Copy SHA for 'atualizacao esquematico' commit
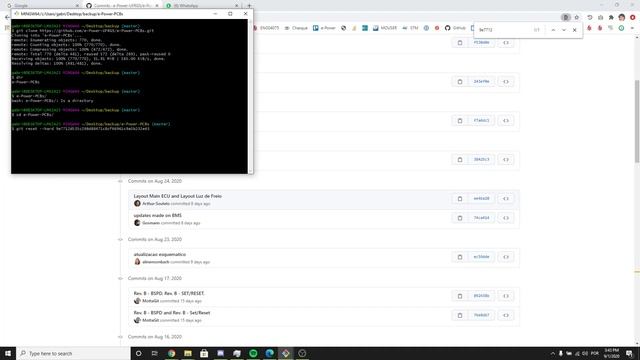640x360 pixels. pos(460,257)
